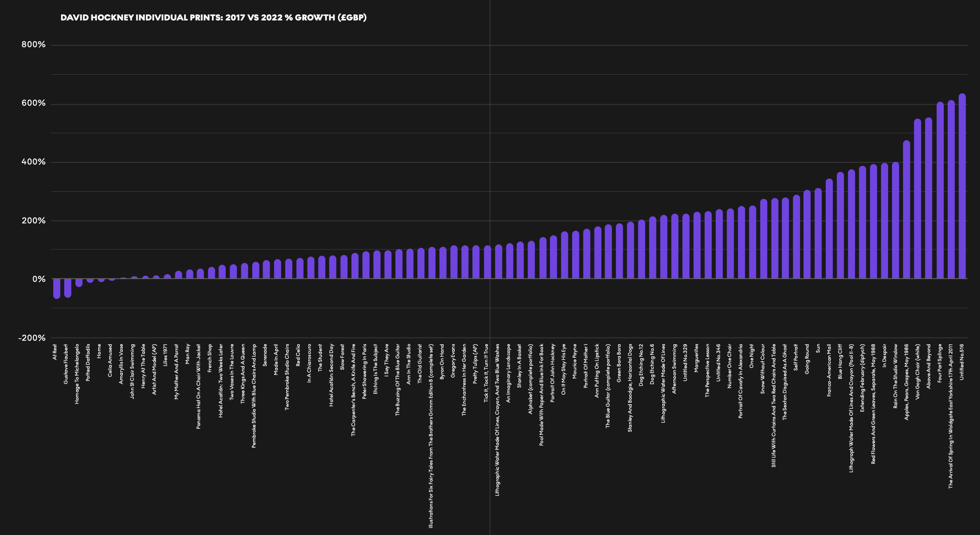Click the 0% y-axis label
The width and height of the screenshot is (980, 535).
[x=39, y=279]
